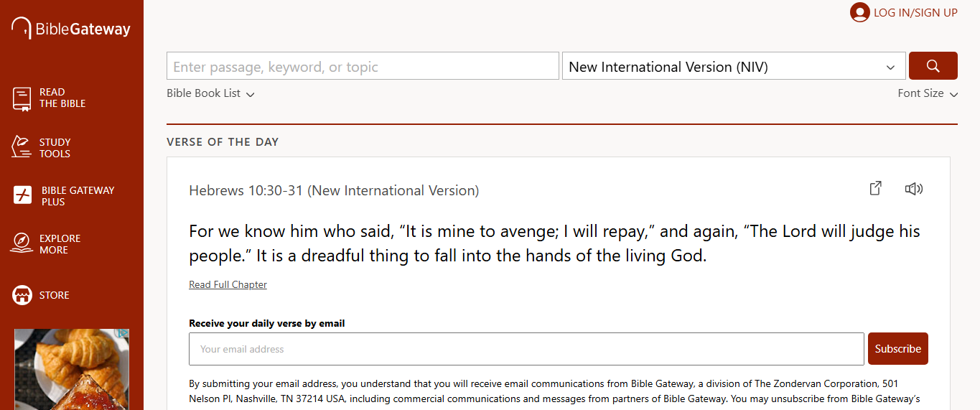Screen dimensions: 980x410
Task: Open the Read the Bible book icon
Action: click(x=22, y=98)
